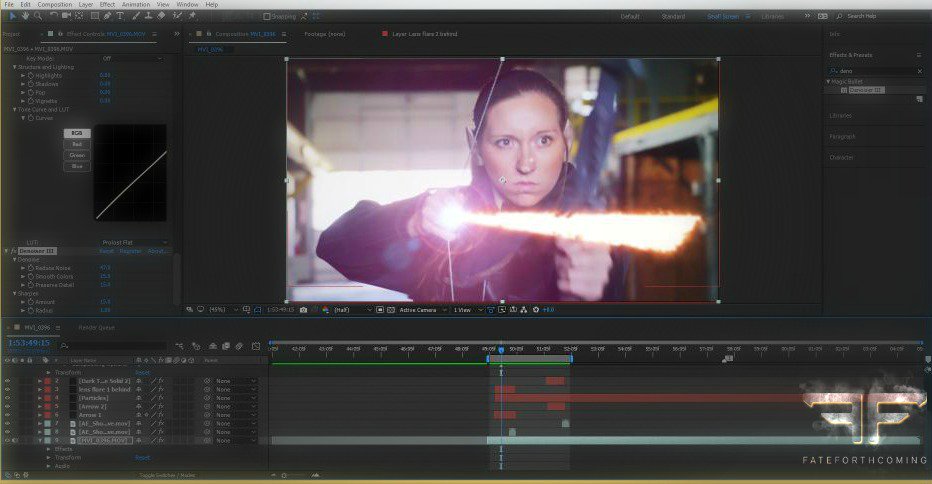Open the Effect menu
Screen dimensions: 932x484
click(x=107, y=4)
